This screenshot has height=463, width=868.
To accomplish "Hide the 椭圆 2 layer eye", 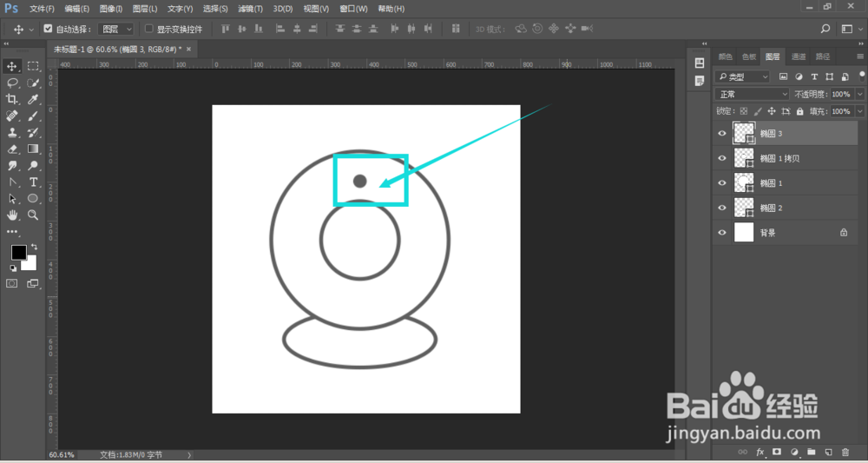I will [722, 208].
